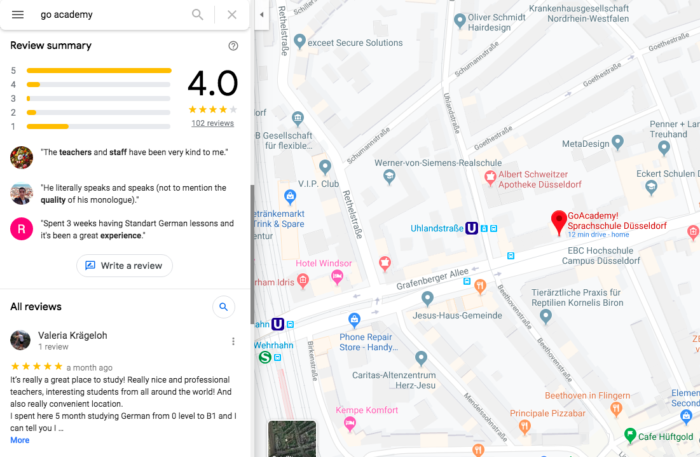Click Penner + Lar Treuhand pin
Viewport: 700px width, 457px height.
point(664,148)
